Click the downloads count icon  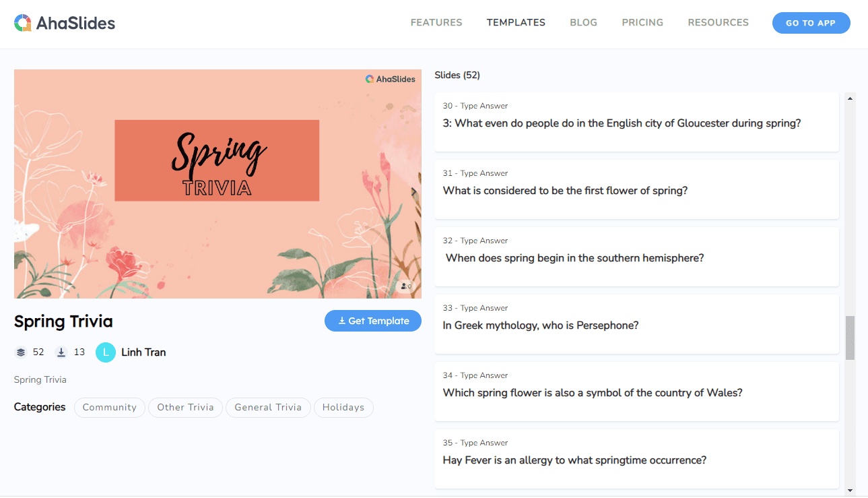pos(61,352)
